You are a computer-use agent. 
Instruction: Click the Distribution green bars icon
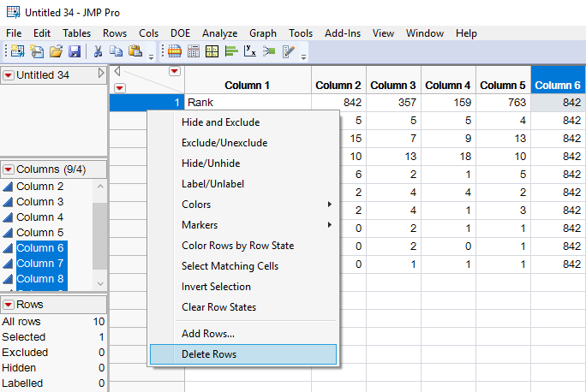[231, 50]
